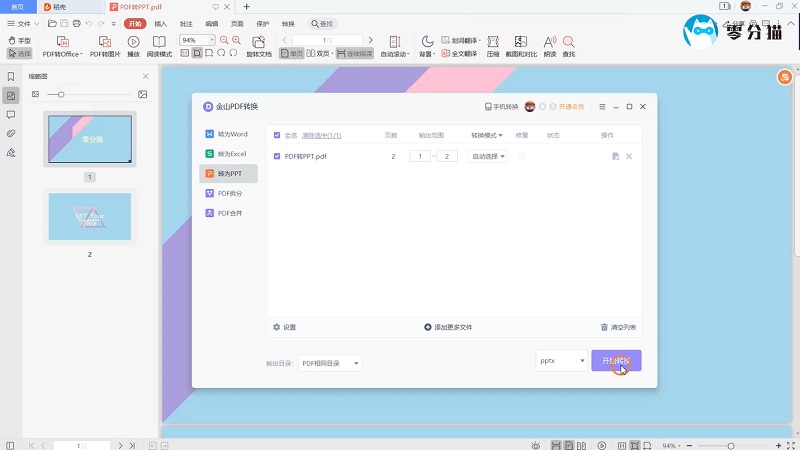Zoom out with the minus magnifier icon
Image resolution: width=800 pixels, height=450 pixels.
(224, 40)
